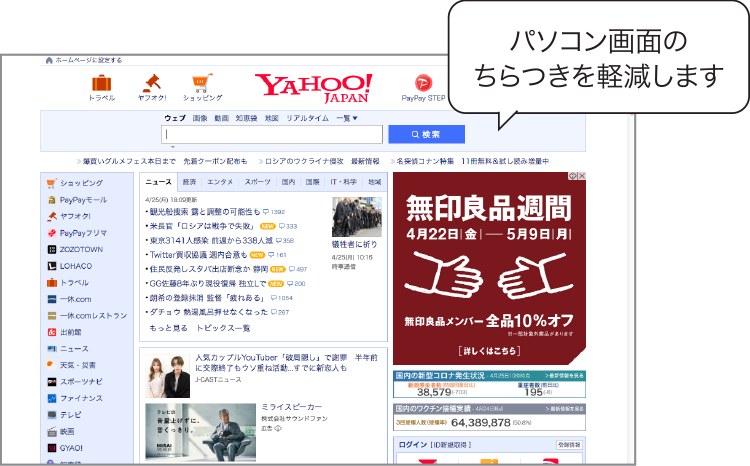Image resolution: width=750 pixels, height=466 pixels.
Task: Open ニュース in left sidebar
Action: [x=74, y=349]
